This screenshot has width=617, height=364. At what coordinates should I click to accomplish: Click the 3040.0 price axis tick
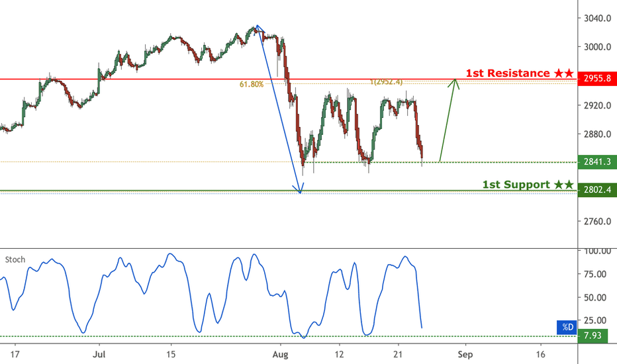click(597, 18)
